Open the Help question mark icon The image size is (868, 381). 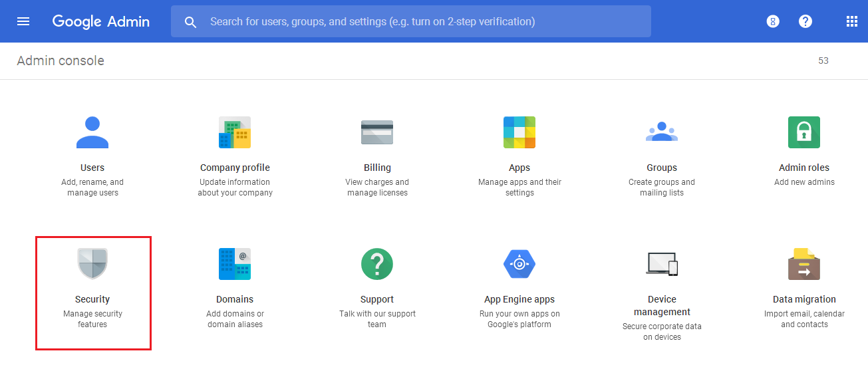(x=805, y=21)
